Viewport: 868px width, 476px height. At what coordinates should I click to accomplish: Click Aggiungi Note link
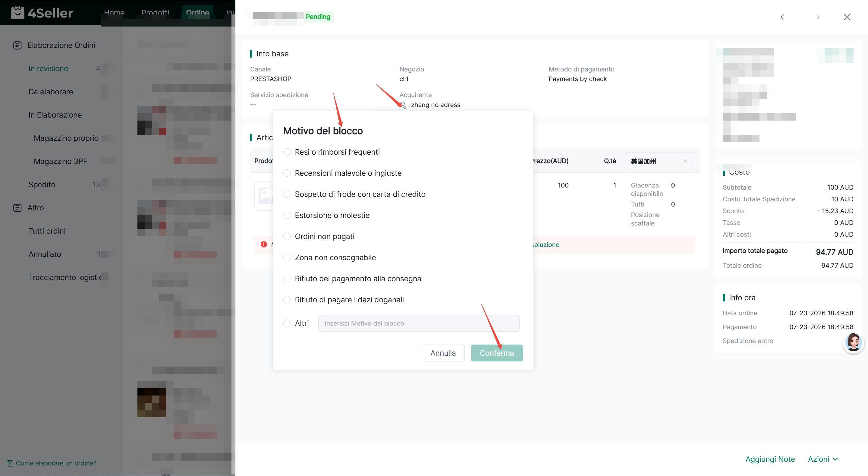pos(770,459)
